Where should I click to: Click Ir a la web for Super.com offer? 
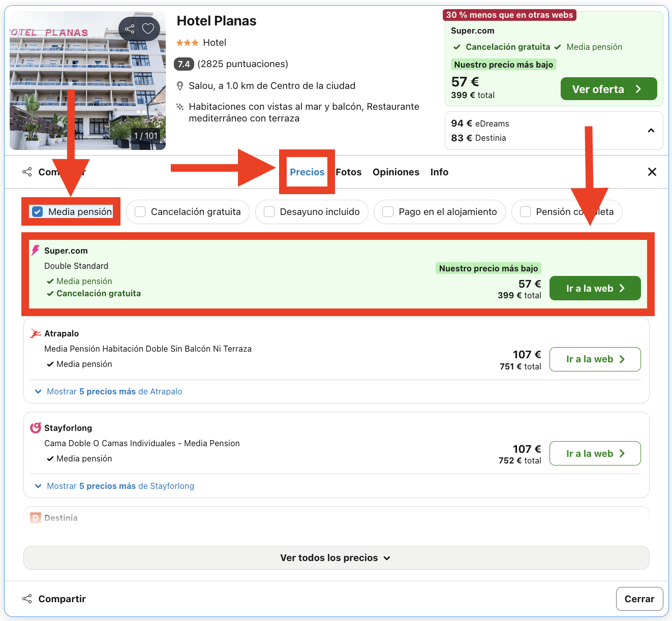(x=595, y=288)
